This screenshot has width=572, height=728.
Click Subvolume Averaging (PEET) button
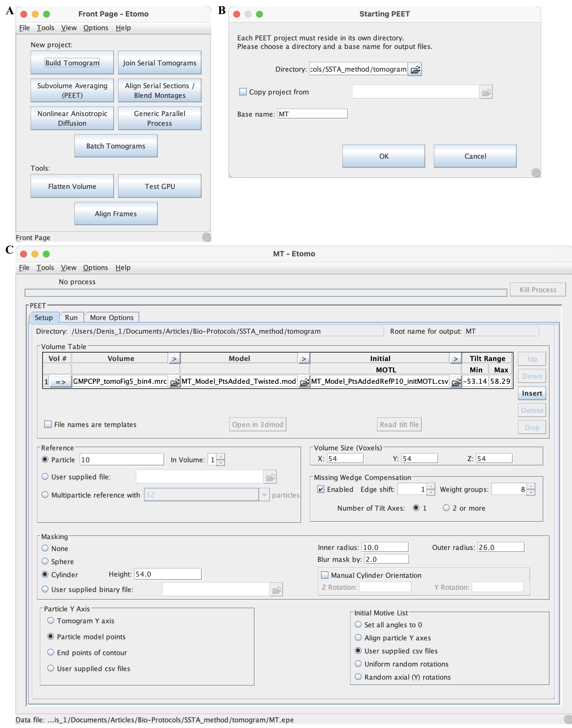pyautogui.click(x=72, y=90)
